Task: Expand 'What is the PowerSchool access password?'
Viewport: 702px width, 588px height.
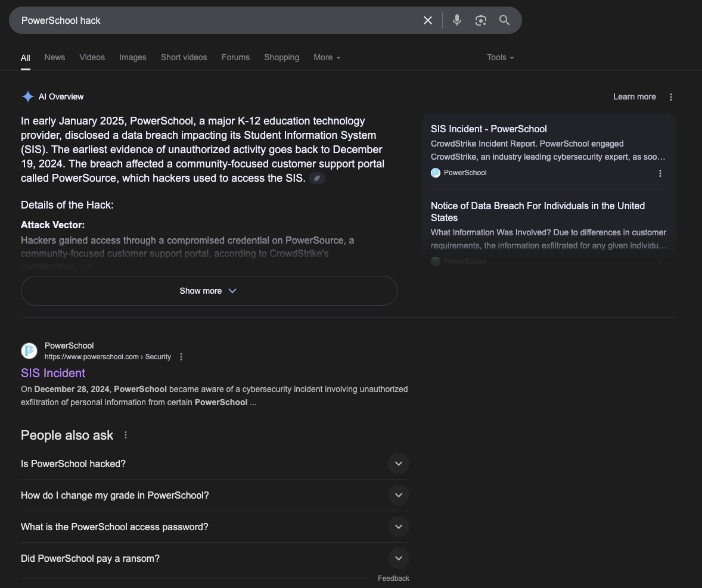Action: coord(215,527)
